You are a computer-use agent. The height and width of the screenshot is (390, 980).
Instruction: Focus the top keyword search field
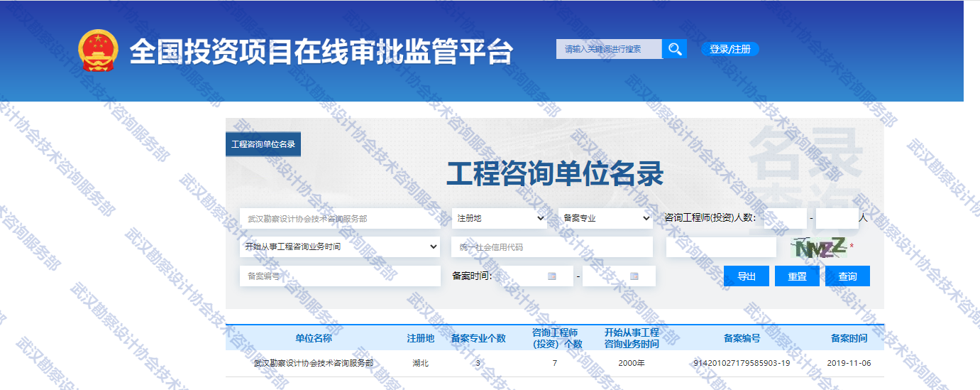pos(609,49)
